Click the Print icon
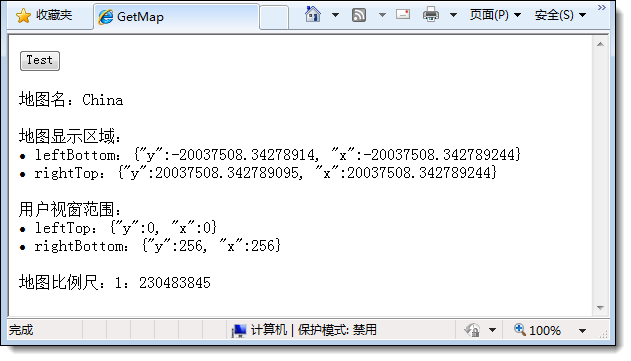 [431, 15]
